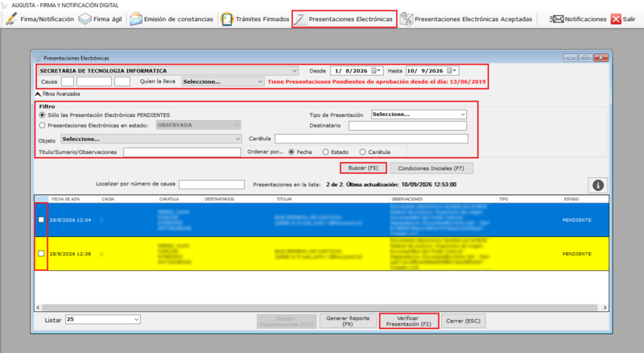Screen dimensions: 644x353
Task: Sort by TITULAR column header
Action: pyautogui.click(x=331, y=199)
